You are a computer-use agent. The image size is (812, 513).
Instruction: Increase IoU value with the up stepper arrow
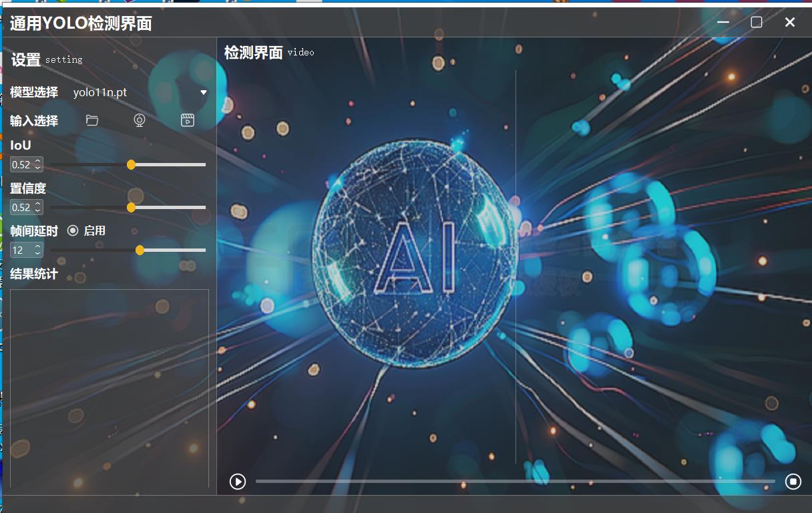tap(39, 161)
